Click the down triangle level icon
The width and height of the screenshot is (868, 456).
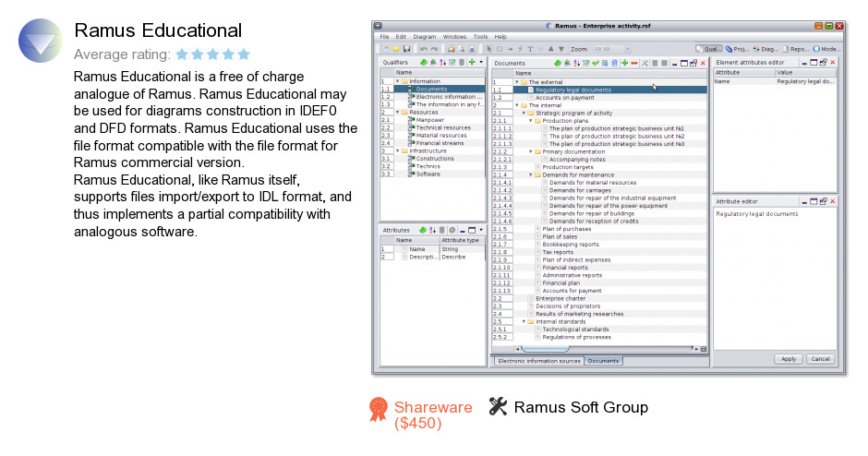[561, 49]
